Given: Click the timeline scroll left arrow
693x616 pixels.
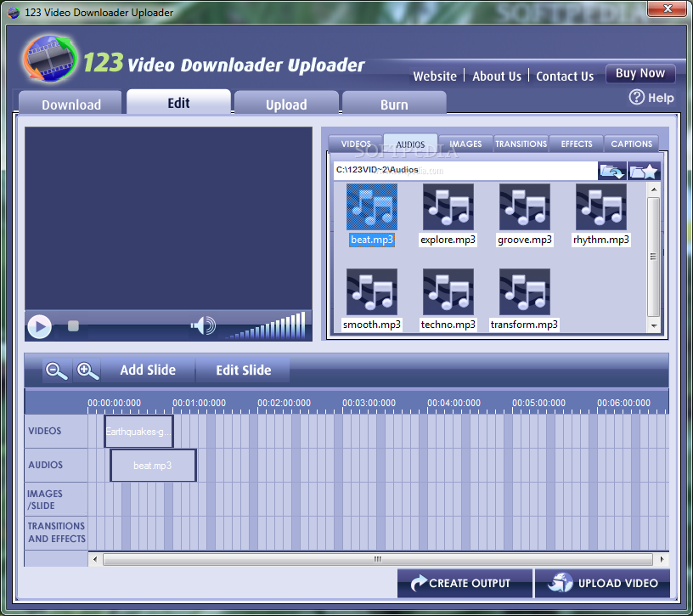Looking at the screenshot, I should pos(94,559).
